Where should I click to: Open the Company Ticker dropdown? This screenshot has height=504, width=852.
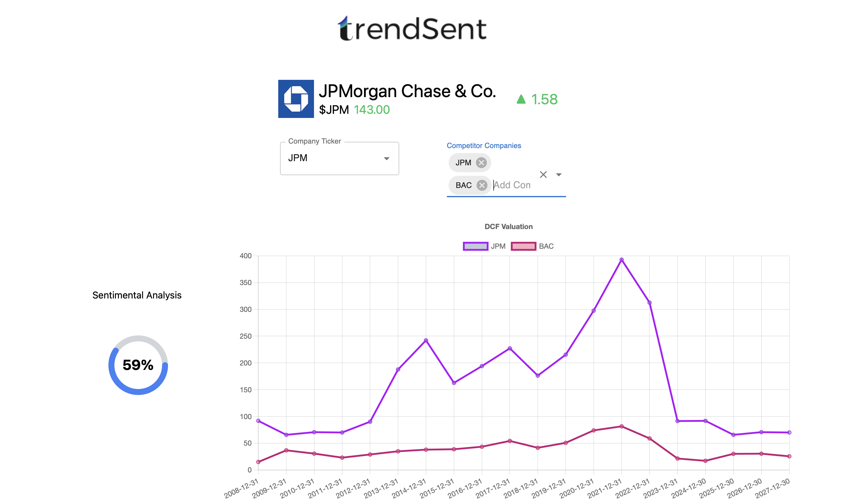point(339,158)
